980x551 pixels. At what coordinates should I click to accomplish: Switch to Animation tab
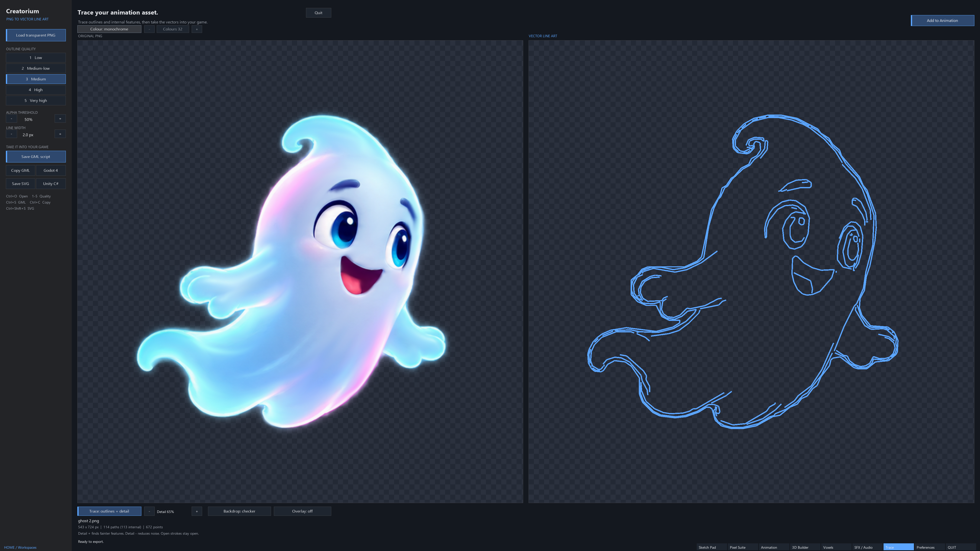point(774,547)
